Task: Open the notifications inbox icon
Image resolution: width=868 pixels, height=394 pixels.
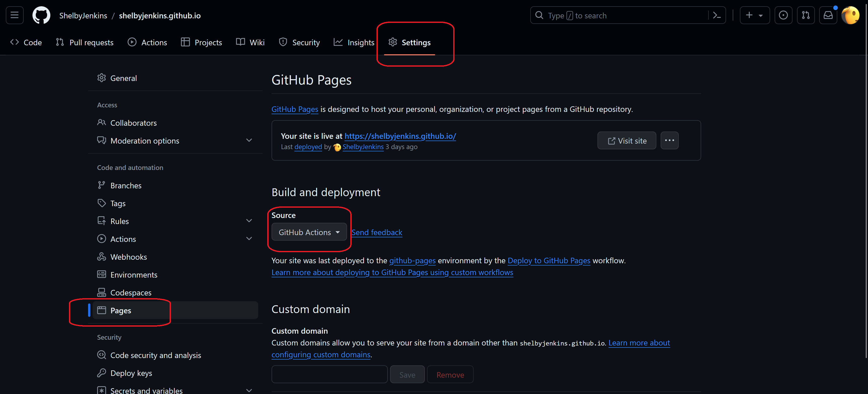Action: (828, 15)
